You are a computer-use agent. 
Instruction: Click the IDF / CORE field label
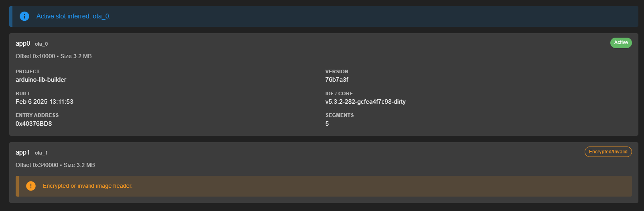pos(339,94)
